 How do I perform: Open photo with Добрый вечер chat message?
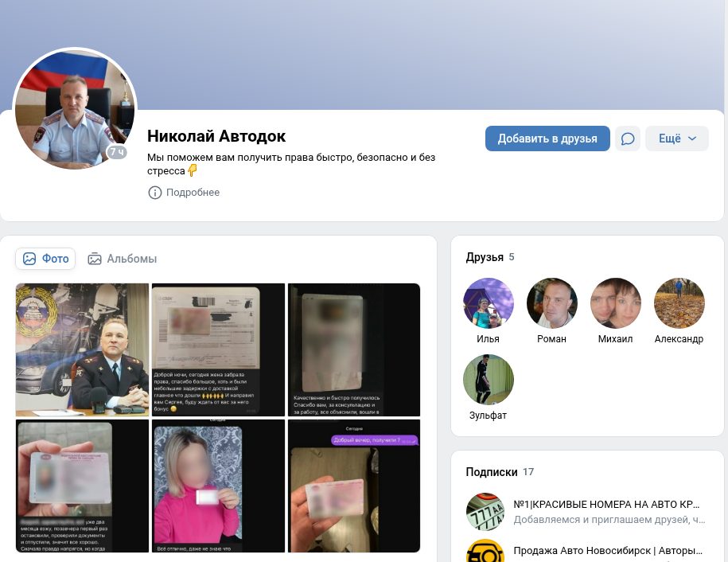click(x=354, y=486)
